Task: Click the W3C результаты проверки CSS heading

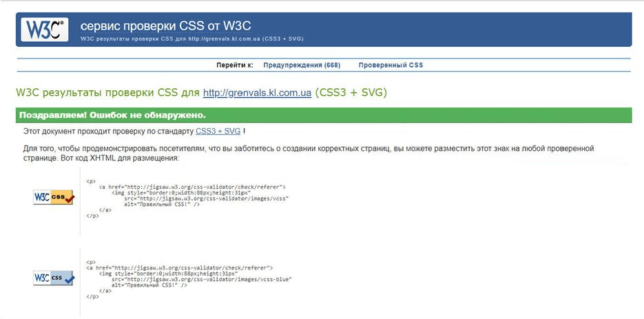Action: [x=201, y=92]
